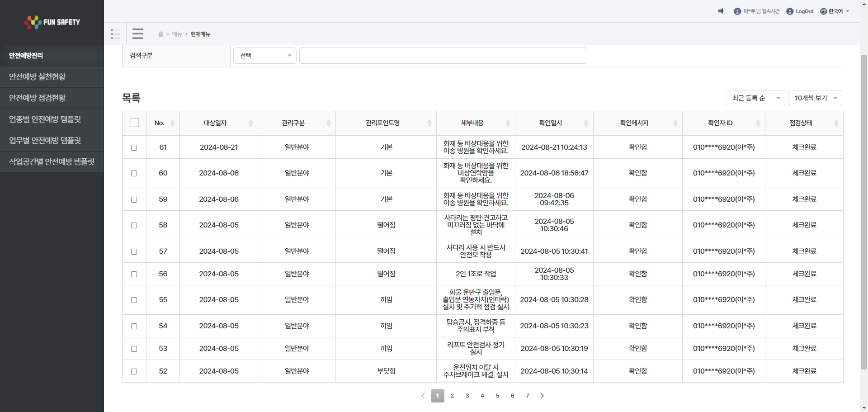Select the 안전예방관리 sidebar header

pyautogui.click(x=52, y=56)
